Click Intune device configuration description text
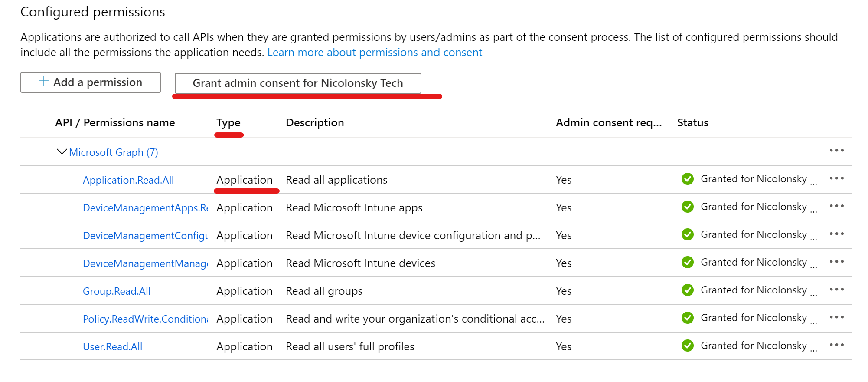 pos(413,236)
